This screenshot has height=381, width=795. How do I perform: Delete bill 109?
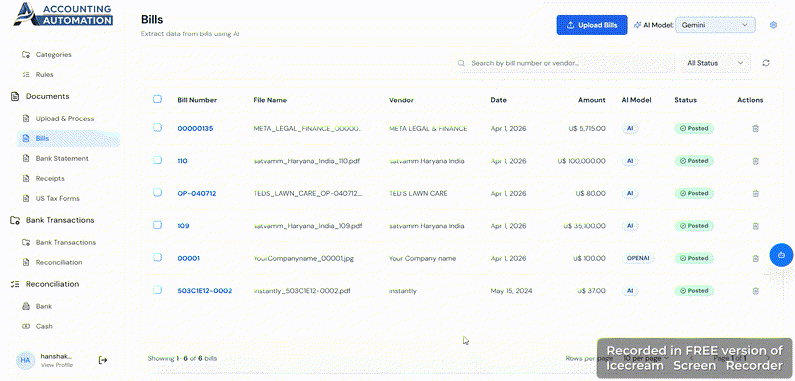tap(755, 226)
